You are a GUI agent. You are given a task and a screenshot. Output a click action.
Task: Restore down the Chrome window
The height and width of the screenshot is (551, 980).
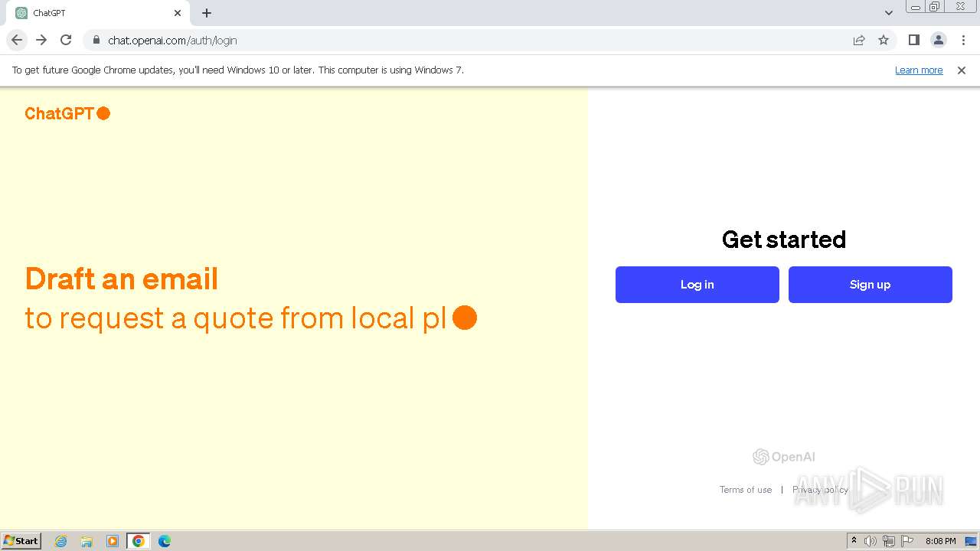point(936,6)
